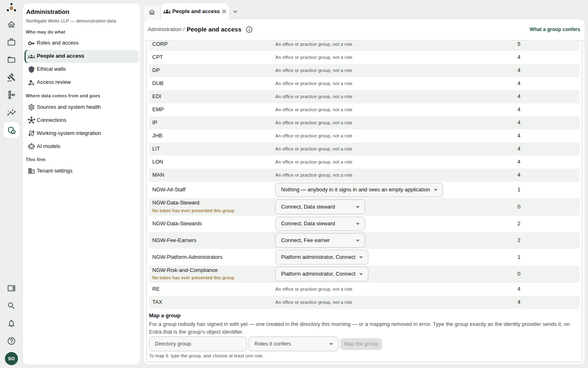
Task: Click the info icon beside People and access heading
Action: pyautogui.click(x=249, y=29)
